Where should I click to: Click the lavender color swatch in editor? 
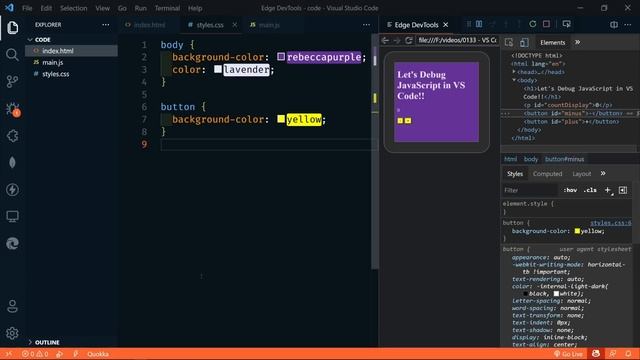point(218,69)
